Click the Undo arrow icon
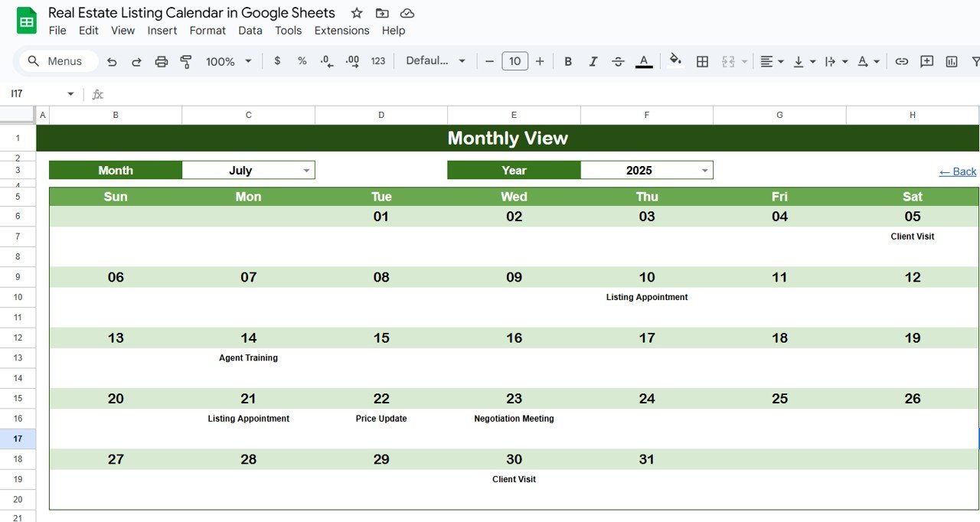Screen dimensions: 980x522 112,61
